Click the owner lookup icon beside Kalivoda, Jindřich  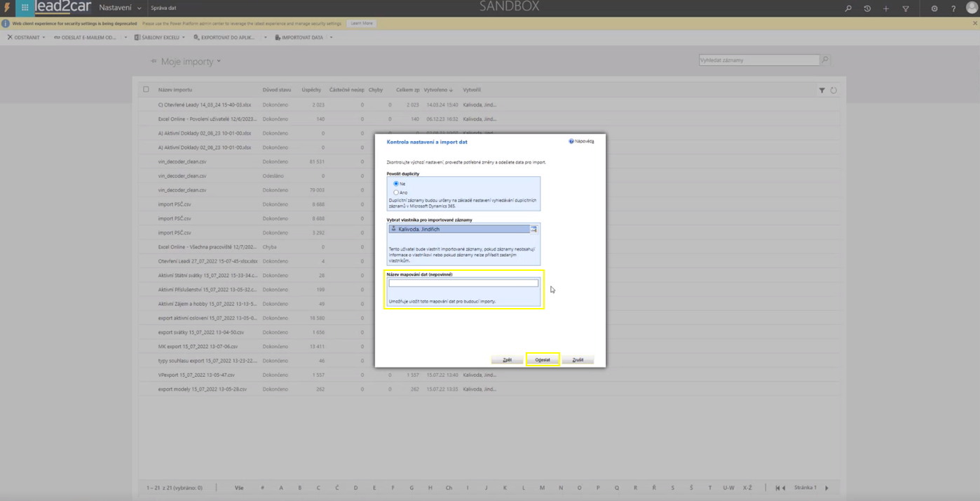click(x=533, y=229)
